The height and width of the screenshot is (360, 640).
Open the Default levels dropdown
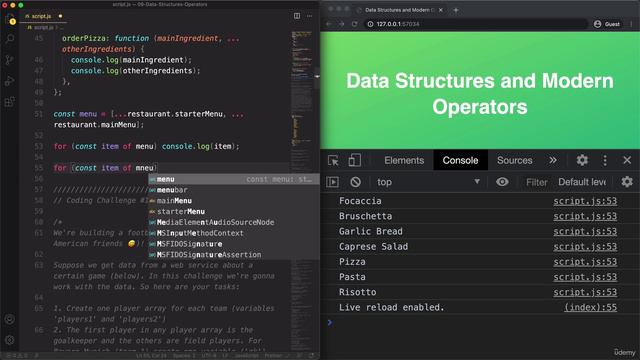click(582, 182)
